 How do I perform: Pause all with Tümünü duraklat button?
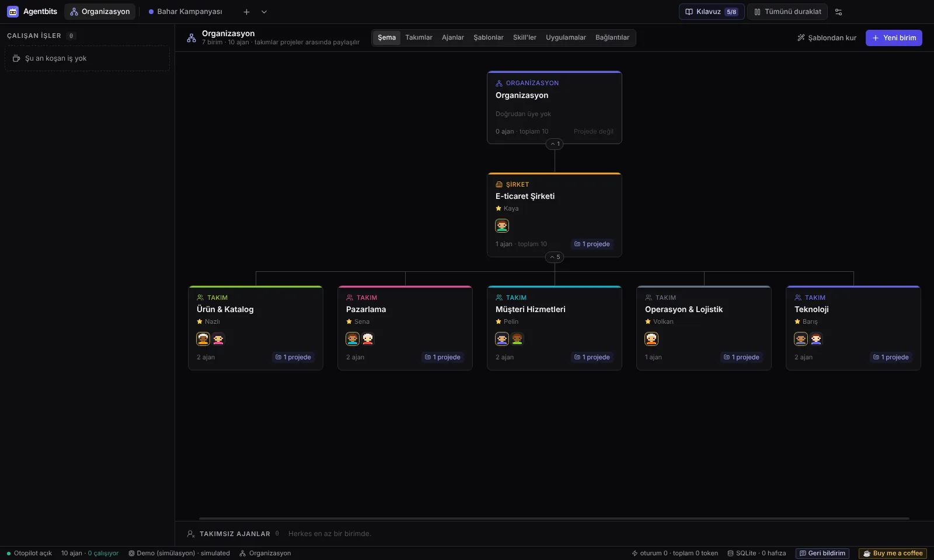[x=787, y=12]
